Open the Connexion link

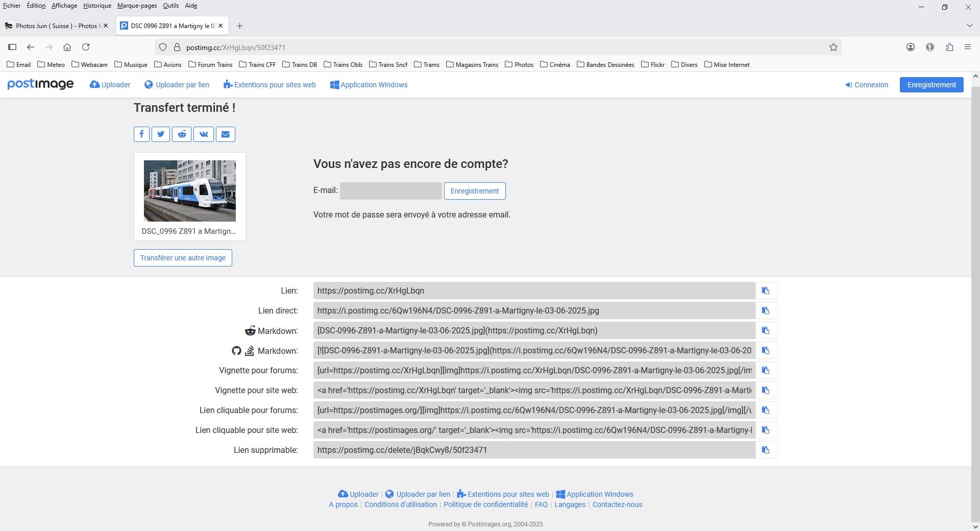point(867,85)
